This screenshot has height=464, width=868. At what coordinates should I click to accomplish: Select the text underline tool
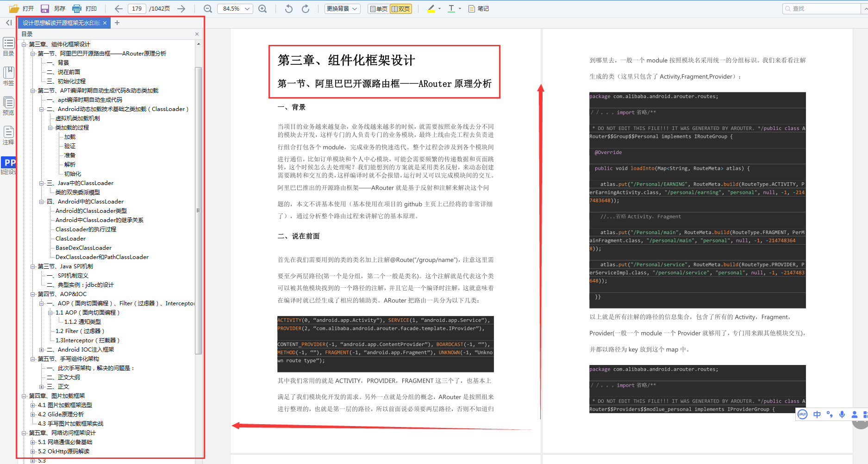[451, 9]
